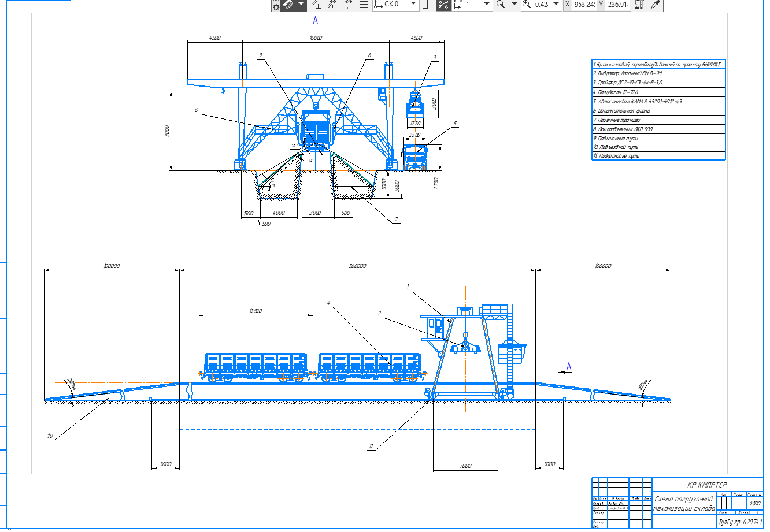
Task: Click the zoom window magnifier icon
Action: [501, 5]
